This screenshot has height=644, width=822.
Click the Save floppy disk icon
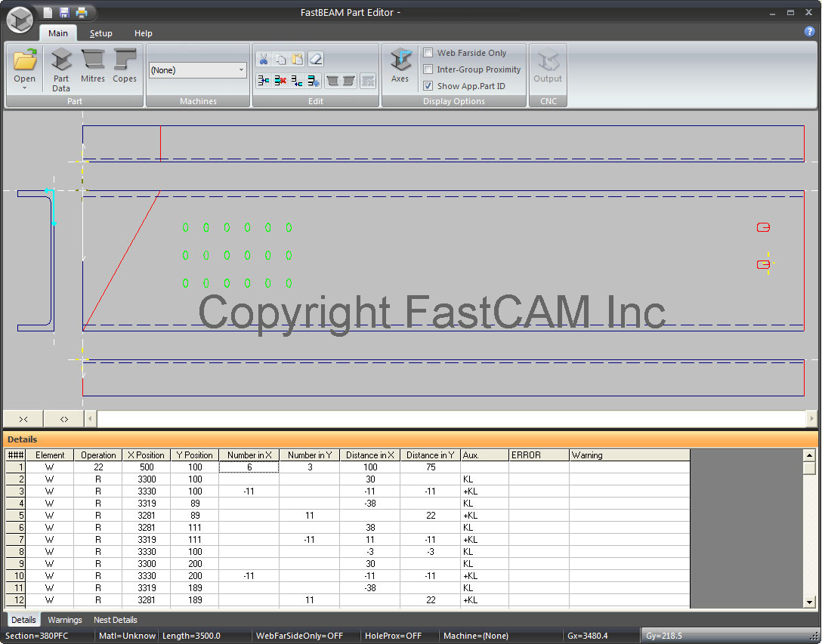(x=64, y=12)
